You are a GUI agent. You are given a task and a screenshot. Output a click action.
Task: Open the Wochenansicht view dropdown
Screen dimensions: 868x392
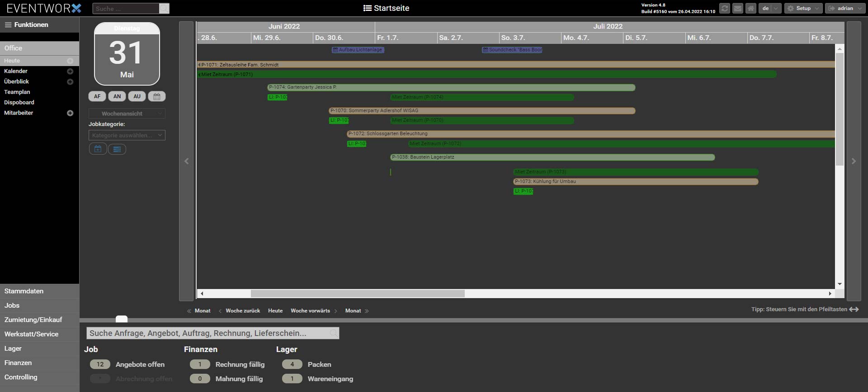coord(127,114)
